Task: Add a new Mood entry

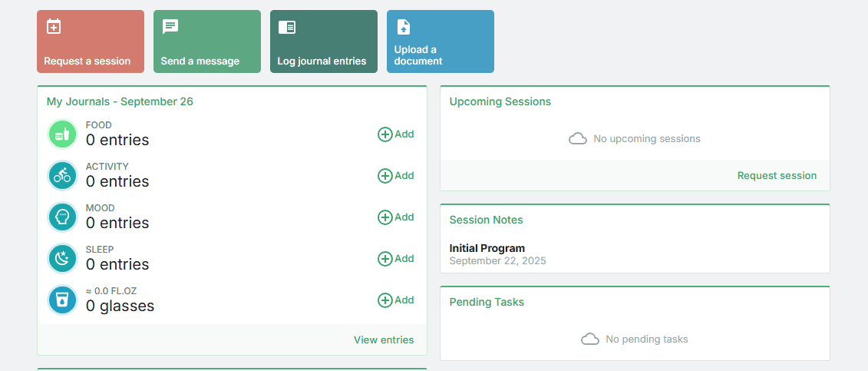Action: pos(395,217)
